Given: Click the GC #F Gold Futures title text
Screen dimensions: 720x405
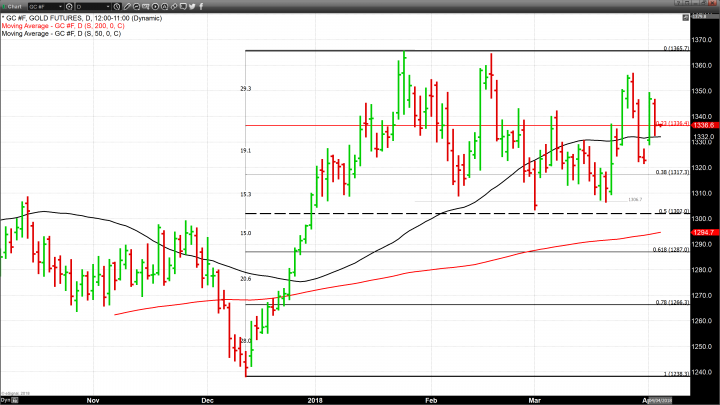Looking at the screenshot, I should tap(81, 18).
